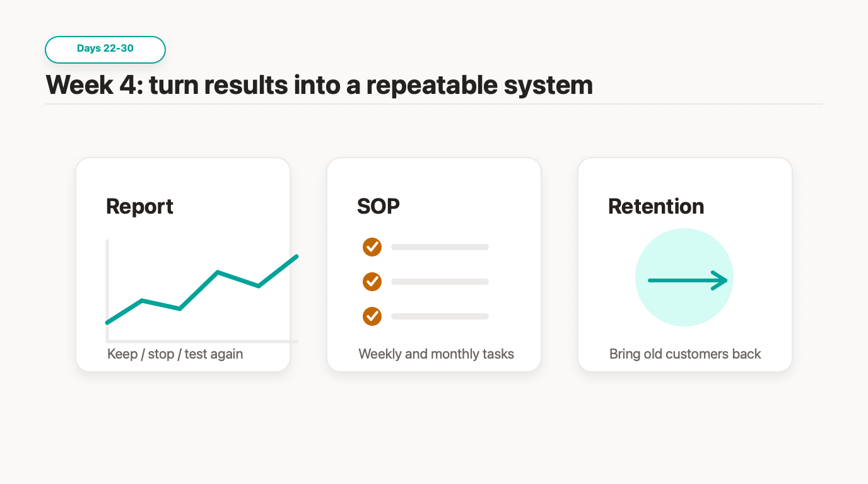868x484 pixels.
Task: Toggle the first orange checkmark in SOP
Action: click(x=372, y=247)
